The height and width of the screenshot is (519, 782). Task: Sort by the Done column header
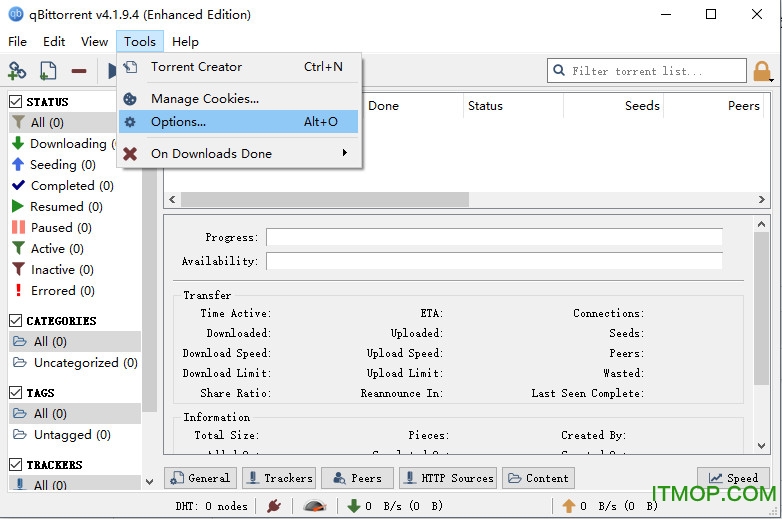tap(413, 106)
